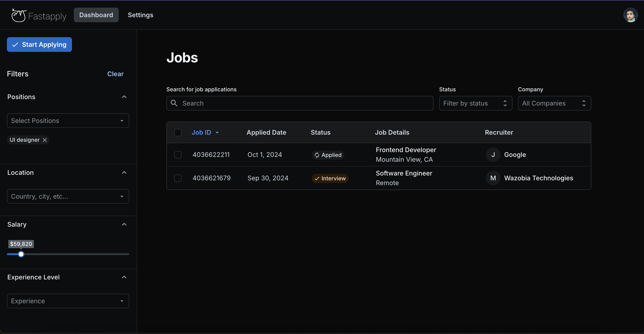Switch to the Settings tab
The height and width of the screenshot is (334, 644).
[x=140, y=15]
